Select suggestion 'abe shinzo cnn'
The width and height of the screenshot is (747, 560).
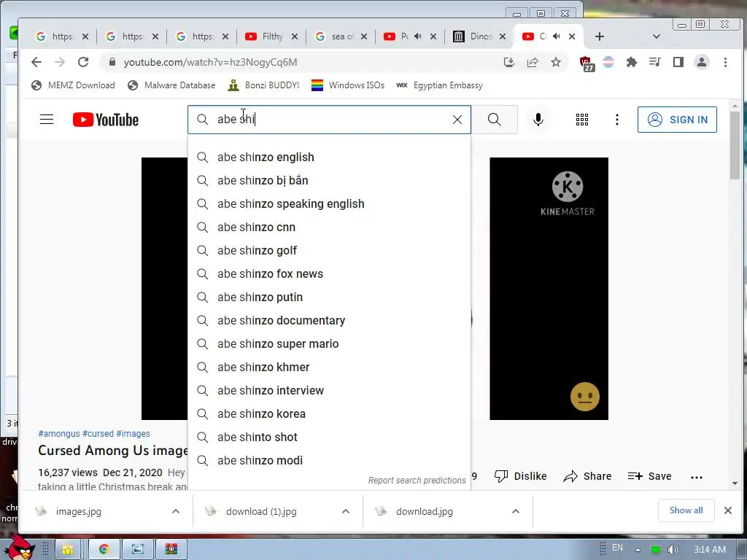(329, 227)
